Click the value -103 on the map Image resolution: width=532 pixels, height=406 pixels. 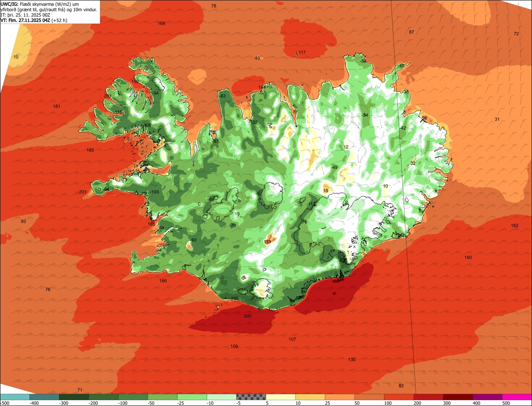tap(154, 192)
